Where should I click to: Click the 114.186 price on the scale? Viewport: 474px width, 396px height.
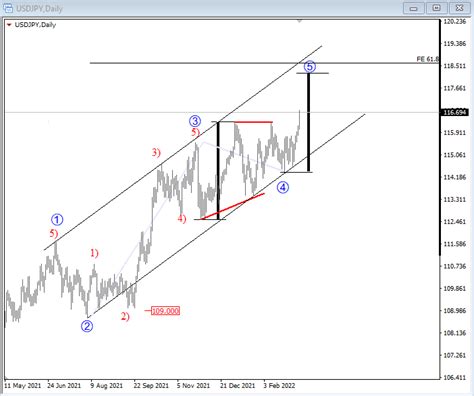pos(454,177)
